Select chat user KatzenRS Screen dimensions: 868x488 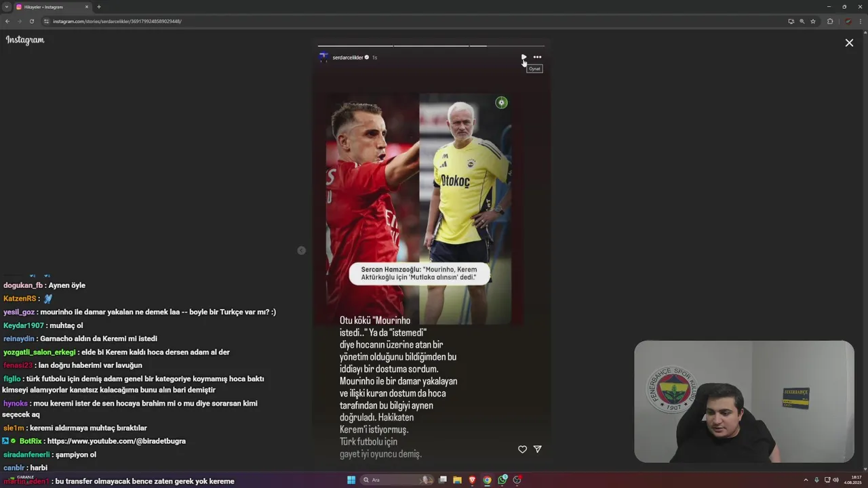[x=20, y=299]
